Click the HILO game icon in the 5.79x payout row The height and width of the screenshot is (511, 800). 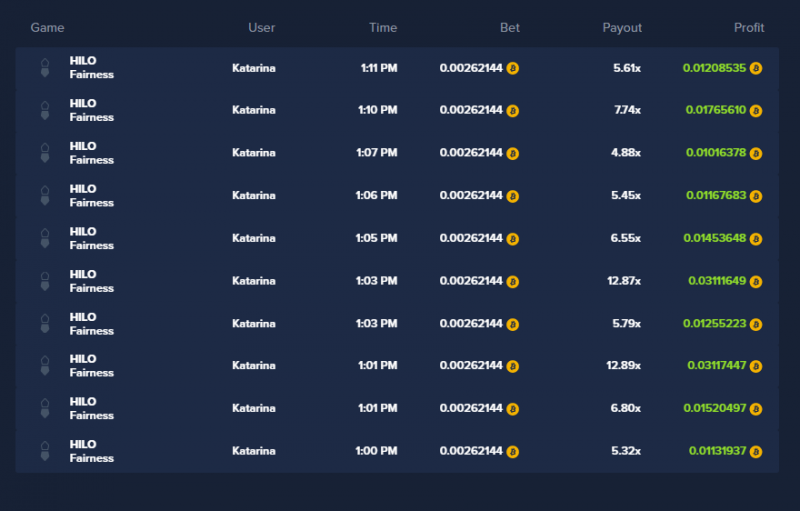[45, 324]
